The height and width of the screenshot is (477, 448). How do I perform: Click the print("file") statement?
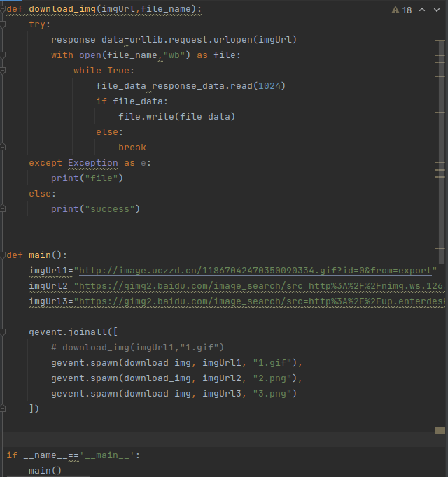pos(87,178)
